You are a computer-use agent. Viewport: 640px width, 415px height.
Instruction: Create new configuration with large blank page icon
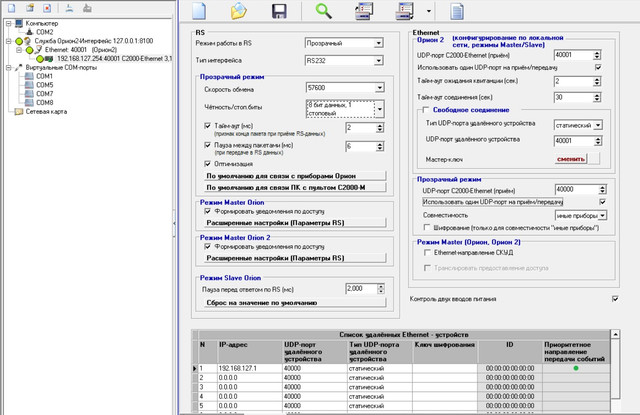coord(199,11)
